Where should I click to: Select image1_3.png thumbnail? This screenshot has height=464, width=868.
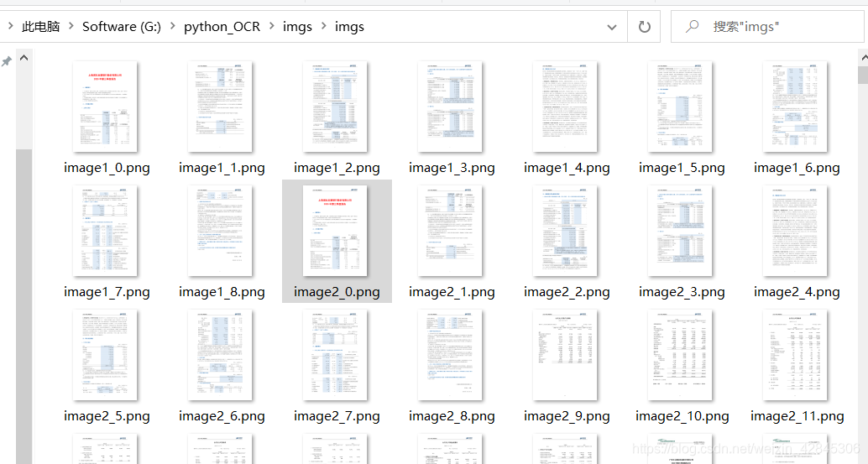pyautogui.click(x=450, y=107)
